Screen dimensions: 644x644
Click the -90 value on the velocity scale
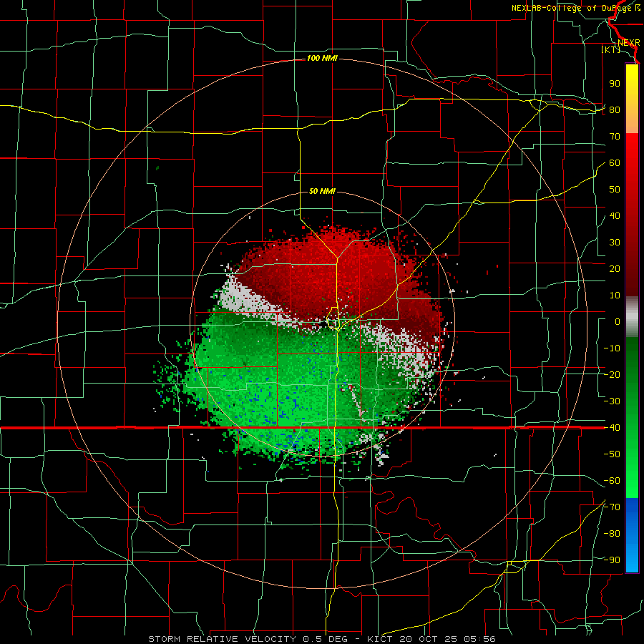(x=612, y=560)
